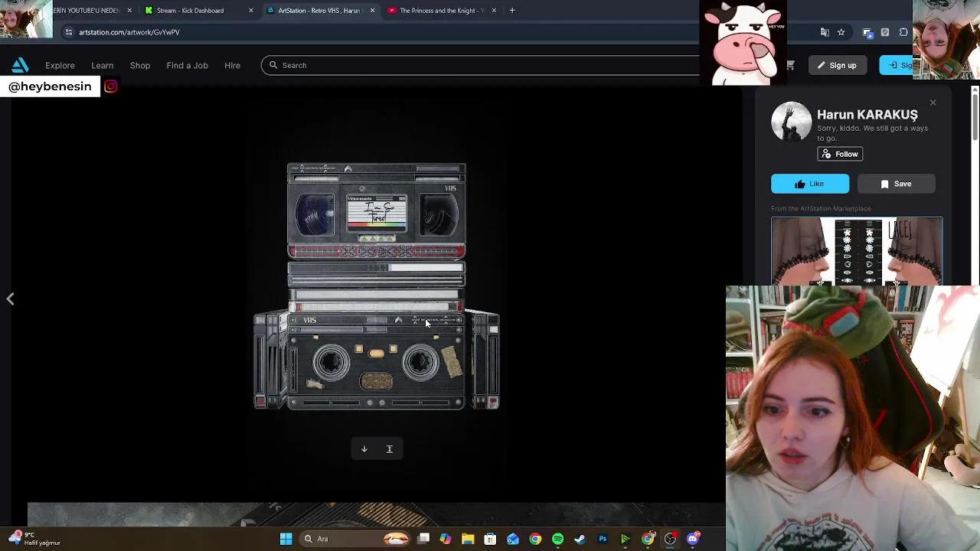Screen dimensions: 980x551
Task: Click the Sign up button
Action: [x=836, y=65]
